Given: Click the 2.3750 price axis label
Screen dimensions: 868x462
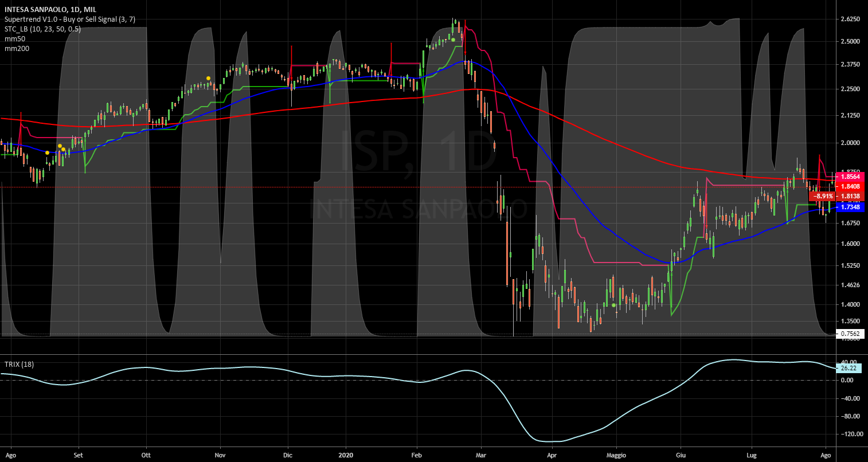Looking at the screenshot, I should pyautogui.click(x=850, y=65).
